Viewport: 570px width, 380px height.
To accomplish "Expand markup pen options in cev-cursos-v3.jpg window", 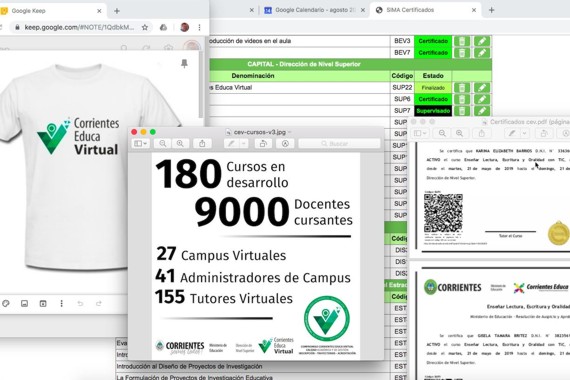I will (244, 144).
